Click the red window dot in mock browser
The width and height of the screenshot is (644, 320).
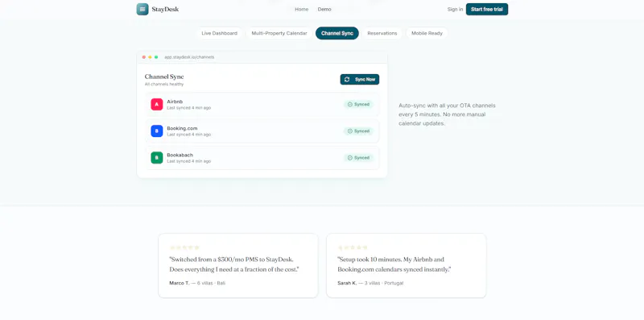coord(144,57)
